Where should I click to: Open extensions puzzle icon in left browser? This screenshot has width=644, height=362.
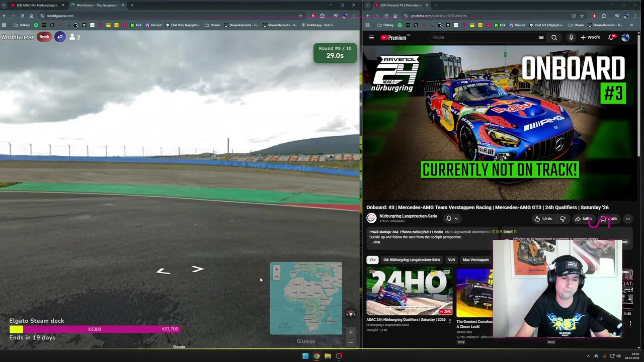tap(322, 16)
